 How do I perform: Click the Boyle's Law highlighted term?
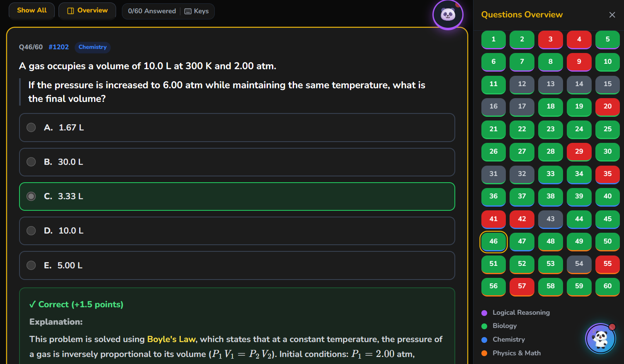point(171,339)
